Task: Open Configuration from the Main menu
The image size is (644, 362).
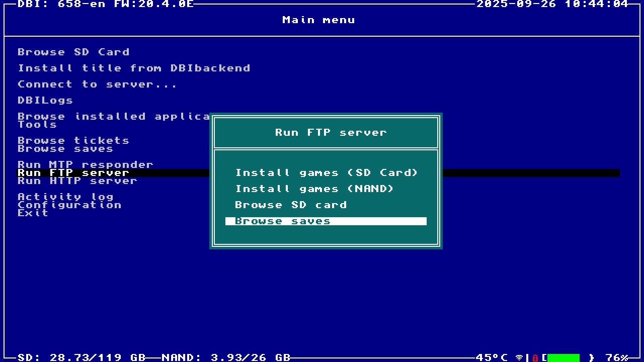Action: tap(69, 205)
